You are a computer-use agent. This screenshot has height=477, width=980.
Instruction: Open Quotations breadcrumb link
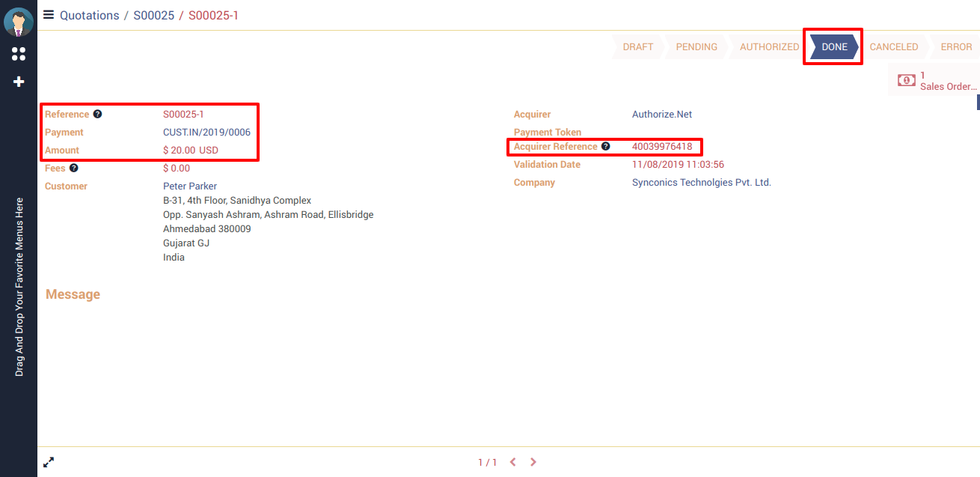pos(89,15)
